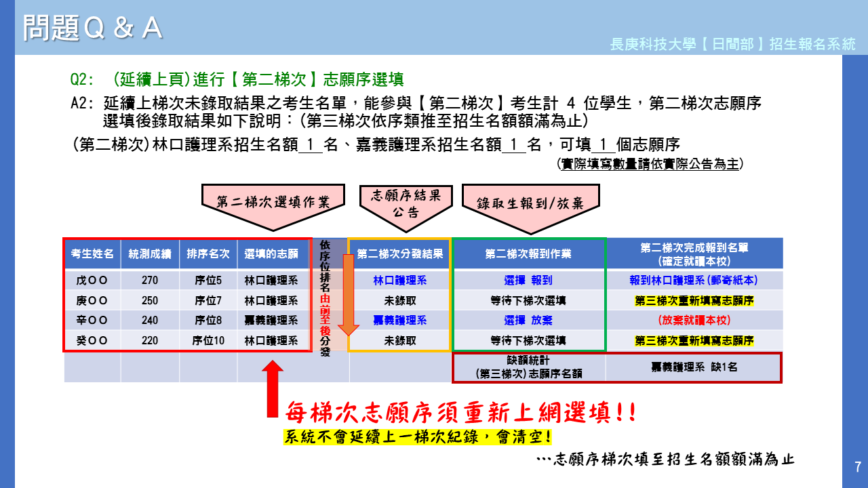The height and width of the screenshot is (488, 868).
Task: Click the red (放棄就讀本校) cell
Action: pos(694,320)
